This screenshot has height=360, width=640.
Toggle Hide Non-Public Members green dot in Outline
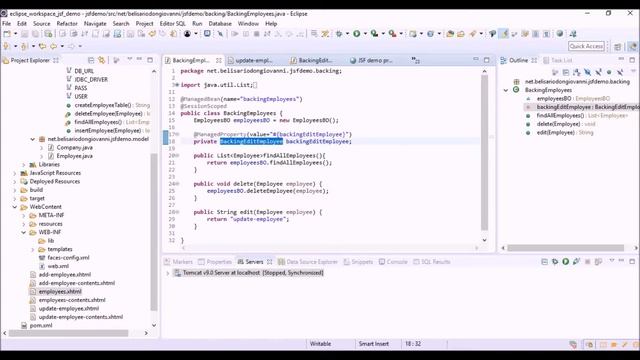pyautogui.click(x=609, y=72)
